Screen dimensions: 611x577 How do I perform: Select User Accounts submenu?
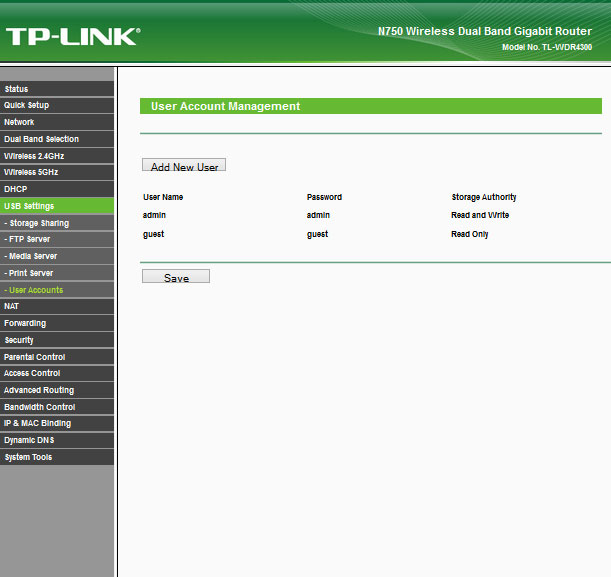[x=57, y=290]
